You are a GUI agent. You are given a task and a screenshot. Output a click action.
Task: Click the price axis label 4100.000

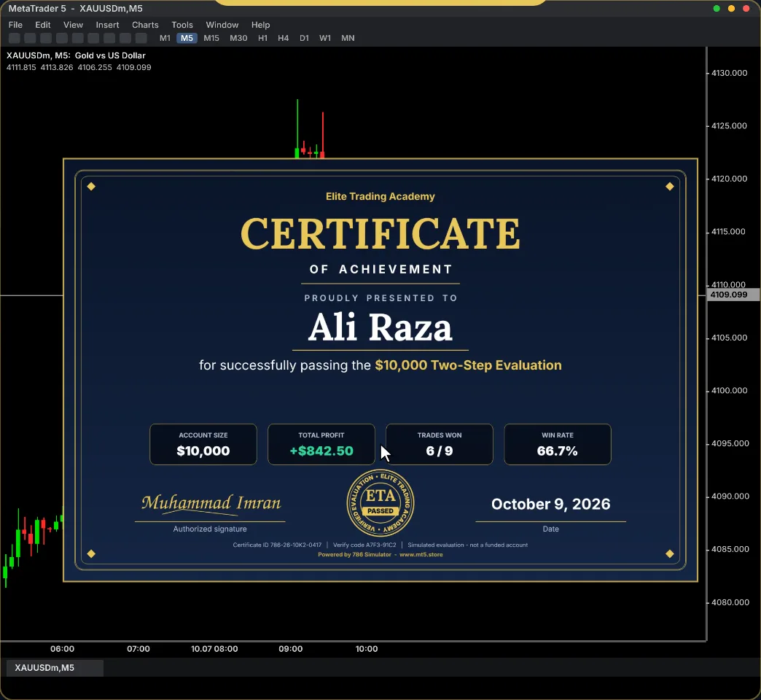[x=729, y=390]
